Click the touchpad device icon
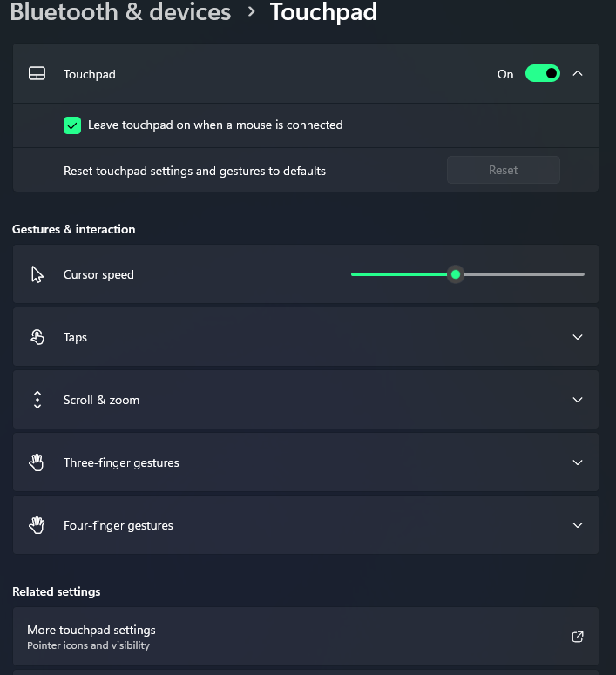The width and height of the screenshot is (616, 675). tap(37, 74)
